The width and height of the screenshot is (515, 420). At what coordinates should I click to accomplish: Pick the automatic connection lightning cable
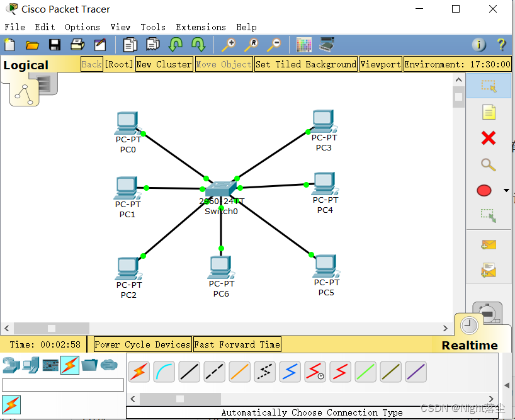click(x=139, y=372)
